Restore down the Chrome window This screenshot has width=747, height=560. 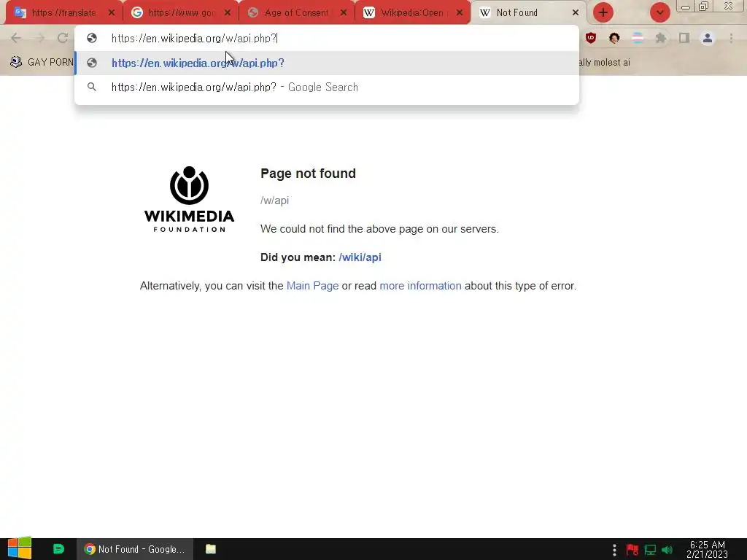pyautogui.click(x=704, y=6)
